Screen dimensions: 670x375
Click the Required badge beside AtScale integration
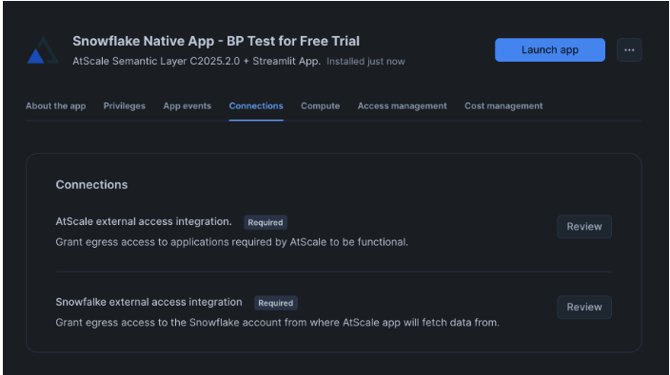265,223
